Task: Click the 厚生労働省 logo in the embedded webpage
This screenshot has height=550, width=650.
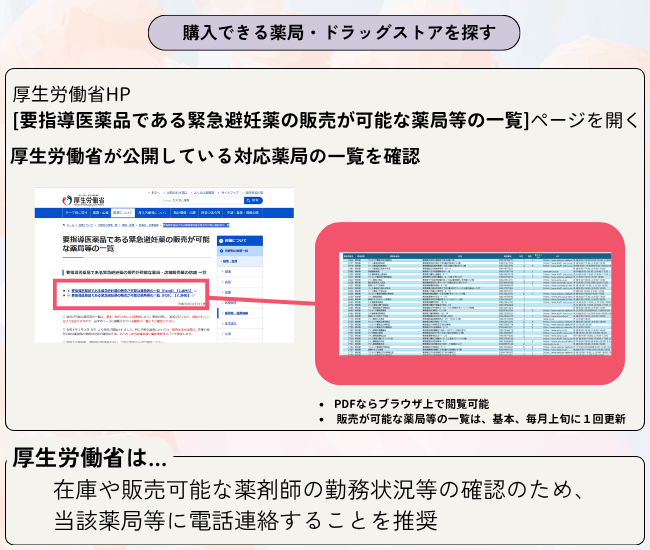Action: (x=83, y=200)
